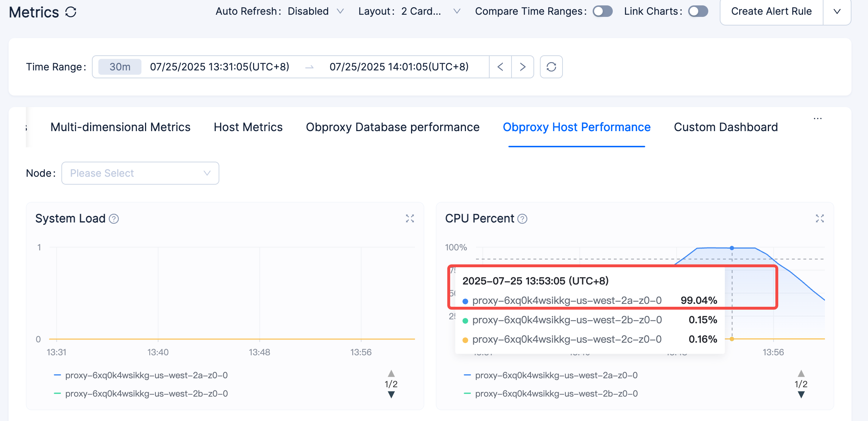Screen dimensions: 868x421
Task: Open CPU Percent help question icon
Action: (x=522, y=219)
